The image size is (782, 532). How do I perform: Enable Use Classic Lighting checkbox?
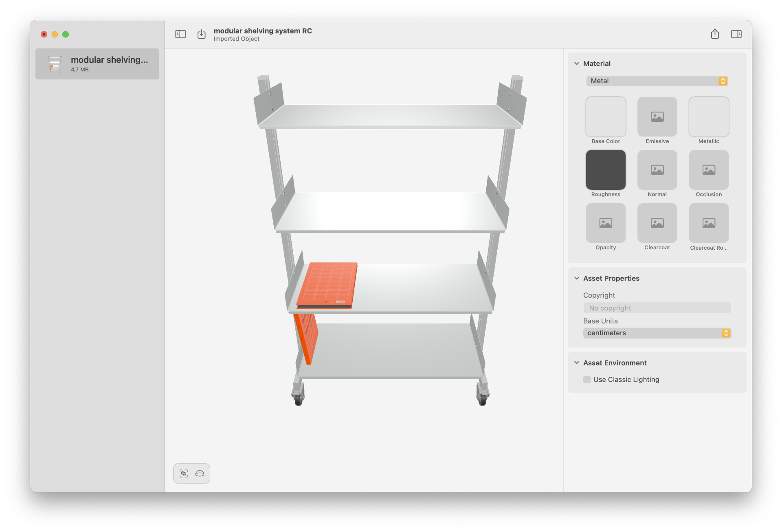point(587,380)
